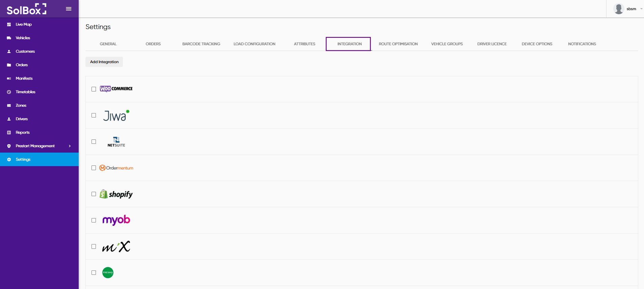Viewport: 644px width, 289px height.
Task: Open the Orders sidebar item
Action: [39, 65]
